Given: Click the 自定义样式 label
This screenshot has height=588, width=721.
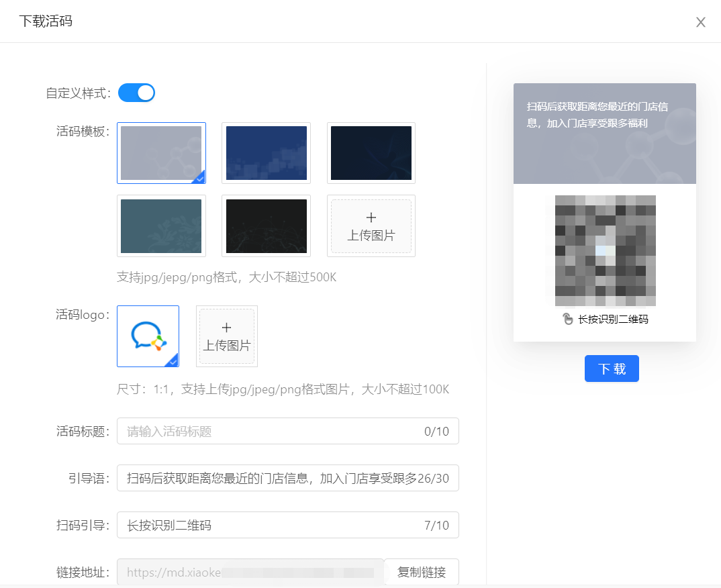Looking at the screenshot, I should 78,93.
